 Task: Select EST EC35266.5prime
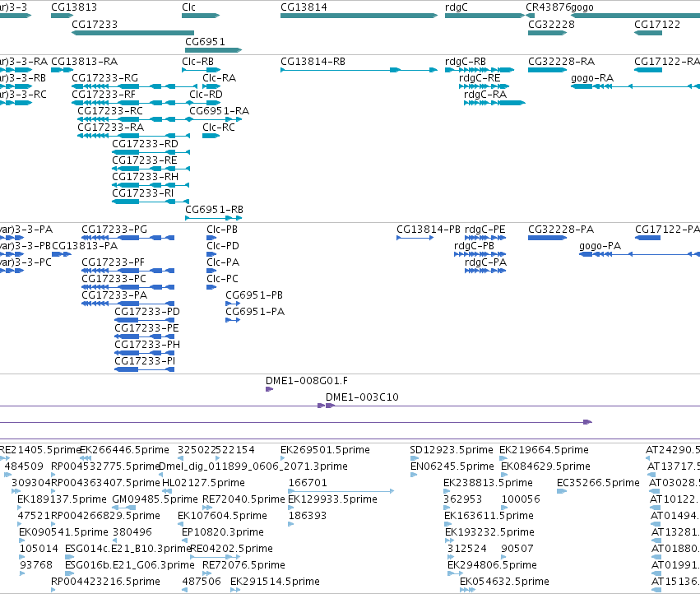coord(598,483)
